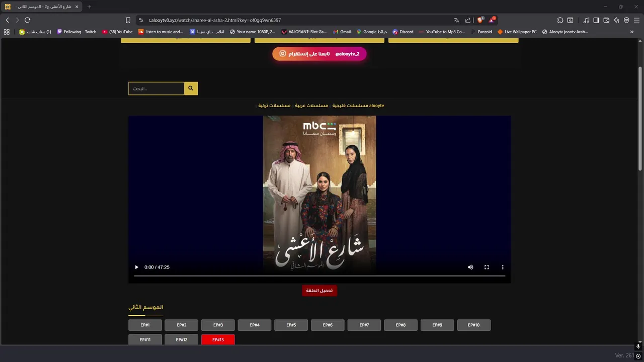Enter video fullscreen mode

pyautogui.click(x=487, y=267)
